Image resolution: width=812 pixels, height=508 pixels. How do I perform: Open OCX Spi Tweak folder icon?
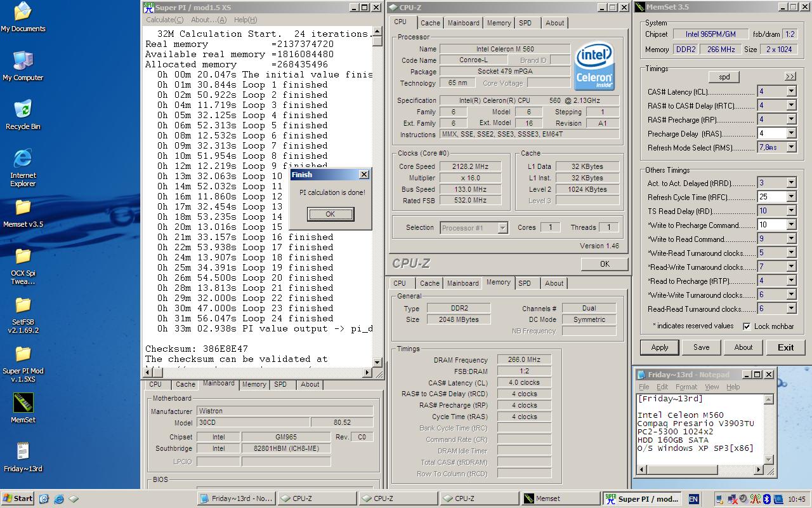tap(23, 266)
